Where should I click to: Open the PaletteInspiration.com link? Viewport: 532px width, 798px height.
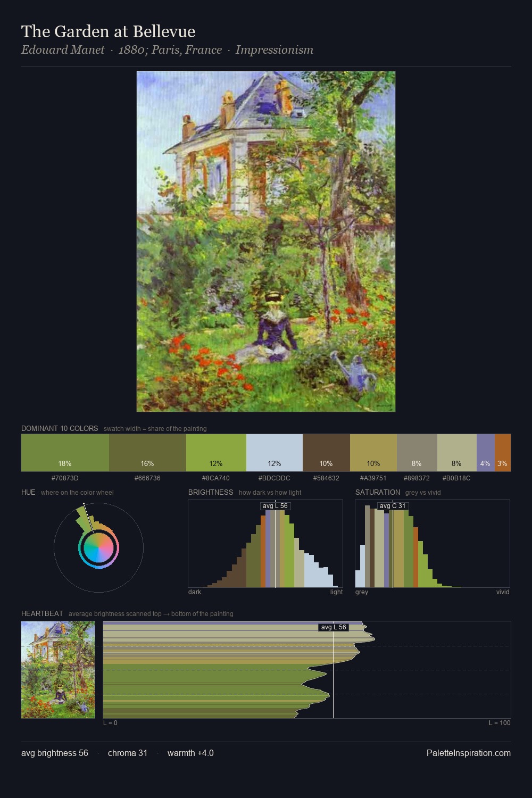tap(469, 753)
